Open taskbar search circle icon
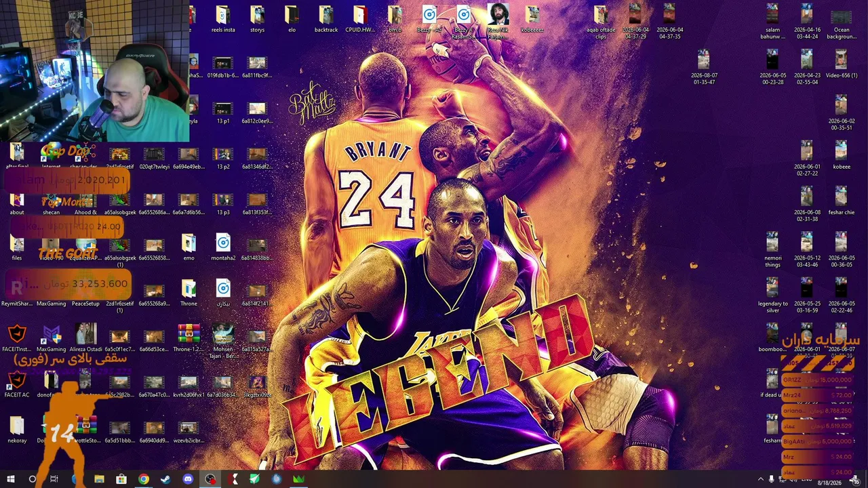Image resolution: width=868 pixels, height=488 pixels. 32,479
